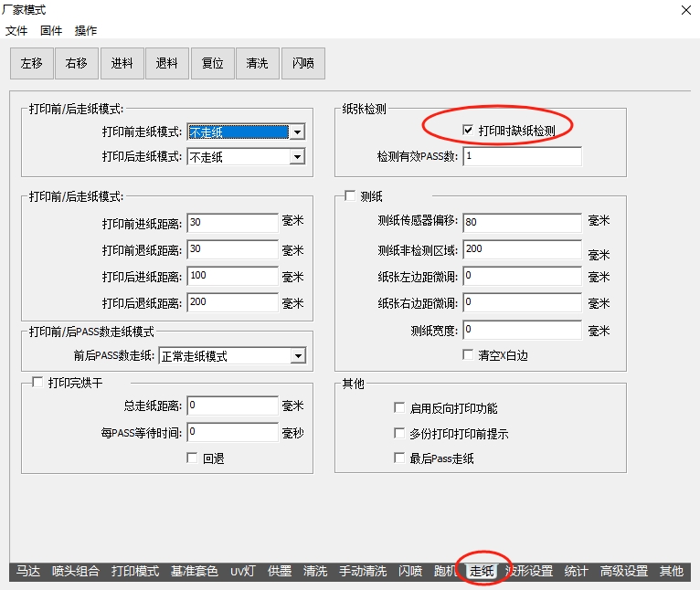Switch to the 喷头组合 tab
This screenshot has height=590, width=700.
(x=76, y=571)
